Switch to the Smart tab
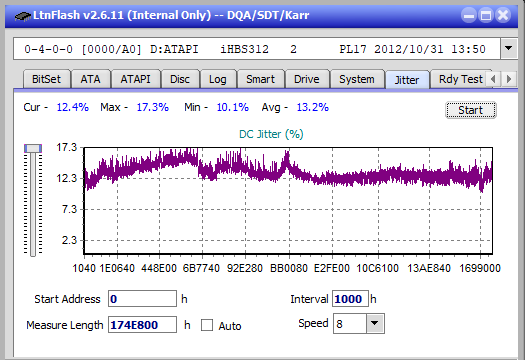The width and height of the screenshot is (525, 360). [x=260, y=79]
